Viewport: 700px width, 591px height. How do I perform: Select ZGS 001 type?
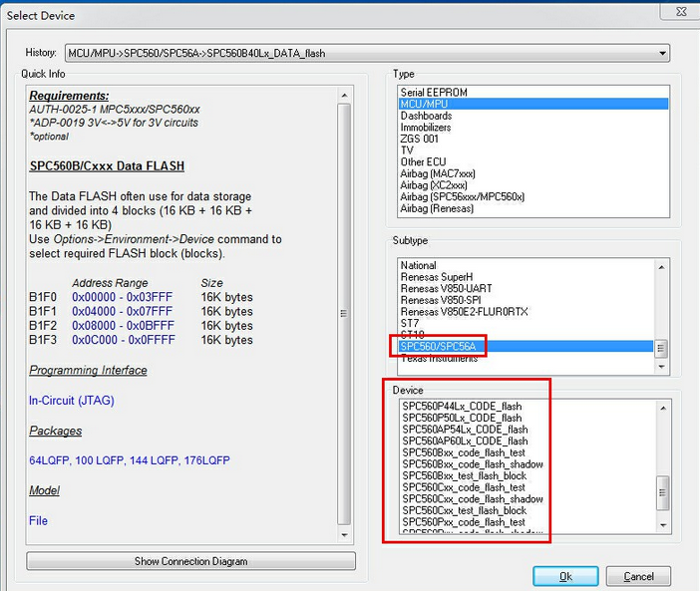pyautogui.click(x=533, y=139)
